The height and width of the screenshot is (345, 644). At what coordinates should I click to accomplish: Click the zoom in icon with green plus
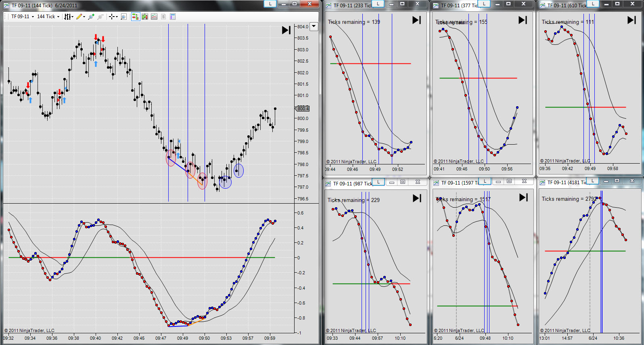pos(91,17)
